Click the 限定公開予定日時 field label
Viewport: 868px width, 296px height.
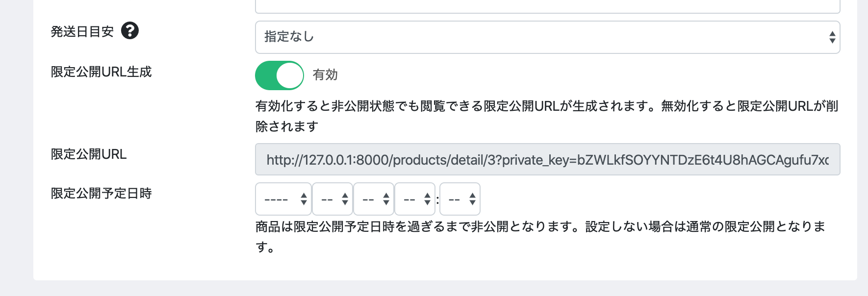coord(102,194)
